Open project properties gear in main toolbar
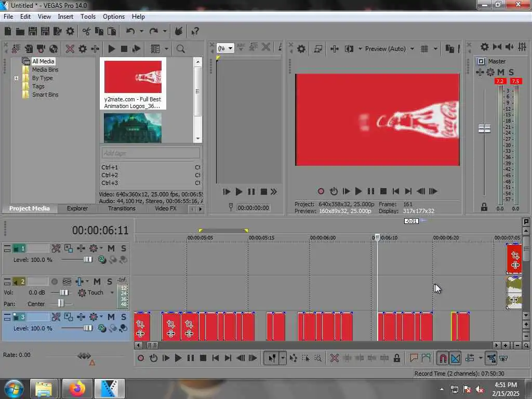 pos(70,32)
